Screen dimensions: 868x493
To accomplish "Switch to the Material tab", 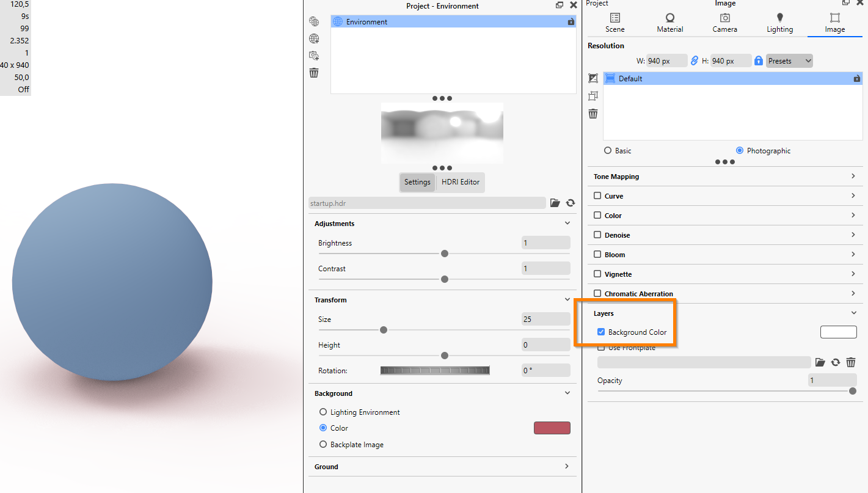I will click(670, 23).
